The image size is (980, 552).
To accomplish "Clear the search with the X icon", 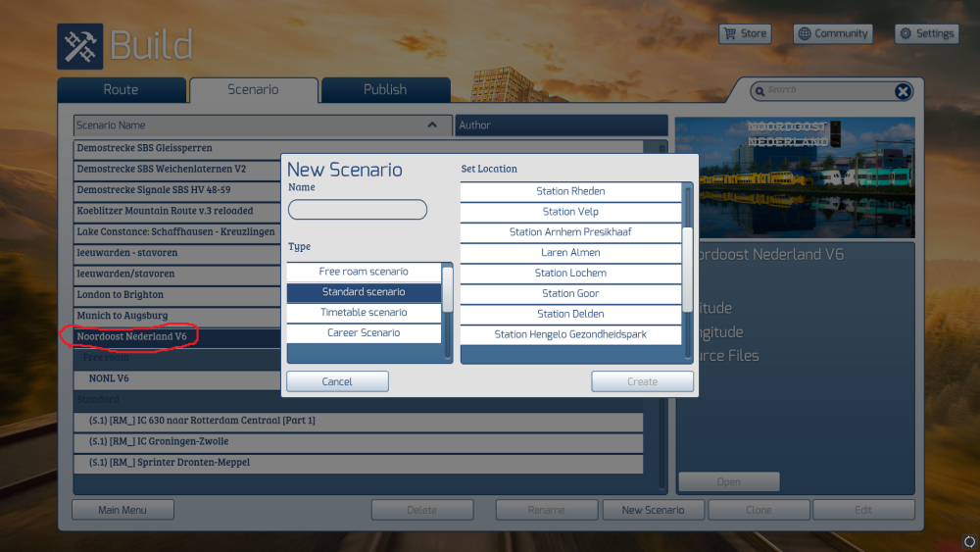I will 903,91.
